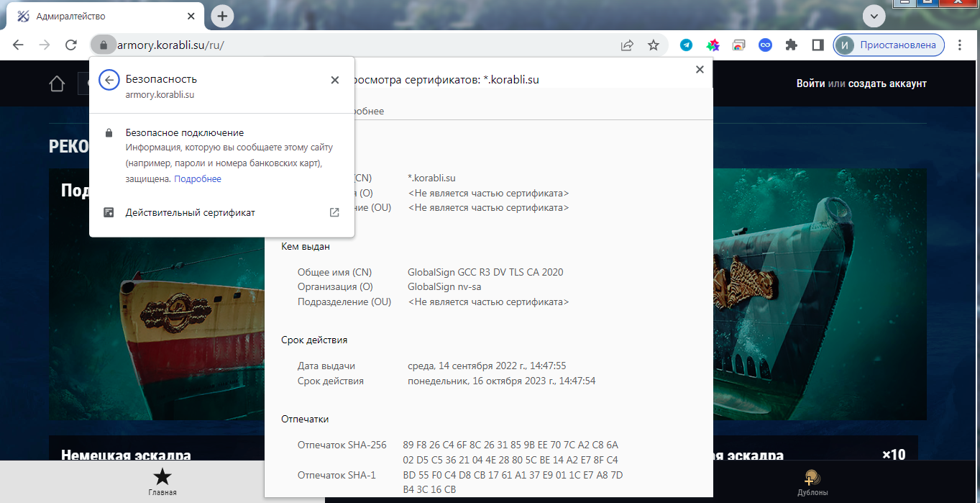Screen dimensions: 980x503
Task: Reload the page
Action: point(70,45)
